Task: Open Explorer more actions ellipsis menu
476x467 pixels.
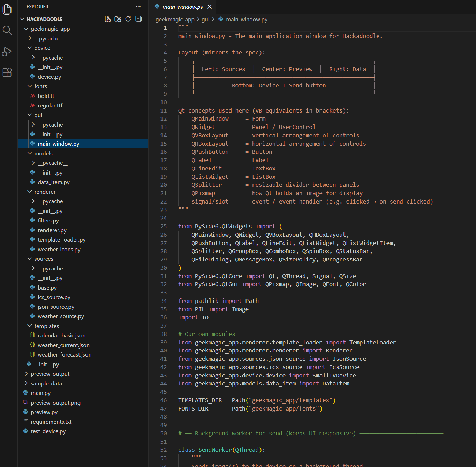Action: pos(138,7)
